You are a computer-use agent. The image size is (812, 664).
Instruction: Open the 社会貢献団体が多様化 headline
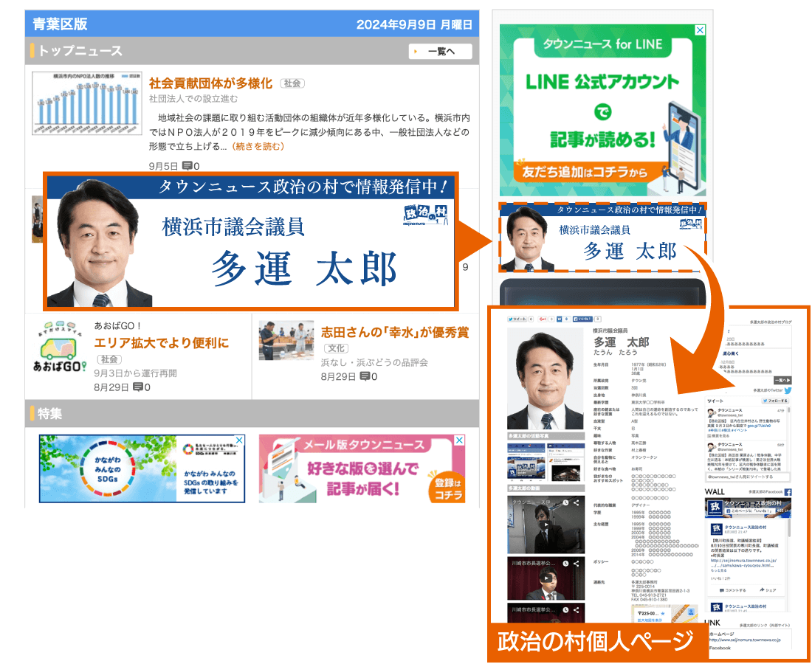tap(210, 83)
